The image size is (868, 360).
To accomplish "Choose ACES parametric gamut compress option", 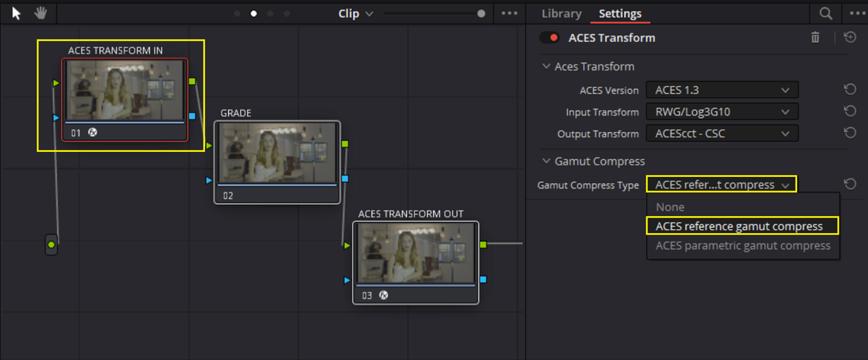I will [x=743, y=245].
